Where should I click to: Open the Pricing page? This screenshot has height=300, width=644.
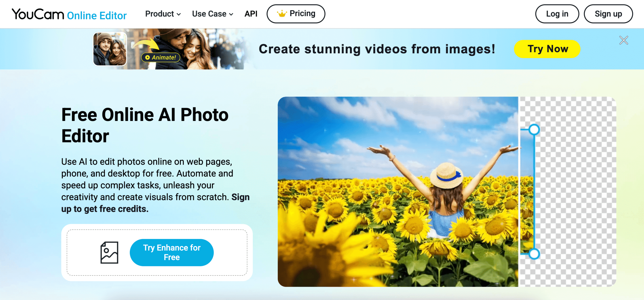click(x=296, y=14)
